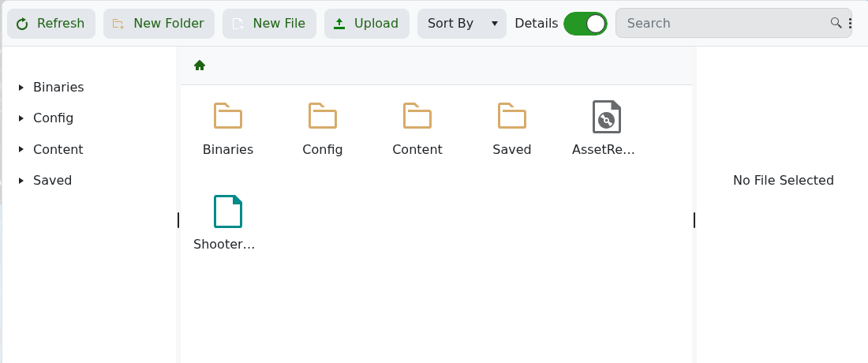This screenshot has width=868, height=363.
Task: Expand the Content tree node arrow
Action: point(21,149)
